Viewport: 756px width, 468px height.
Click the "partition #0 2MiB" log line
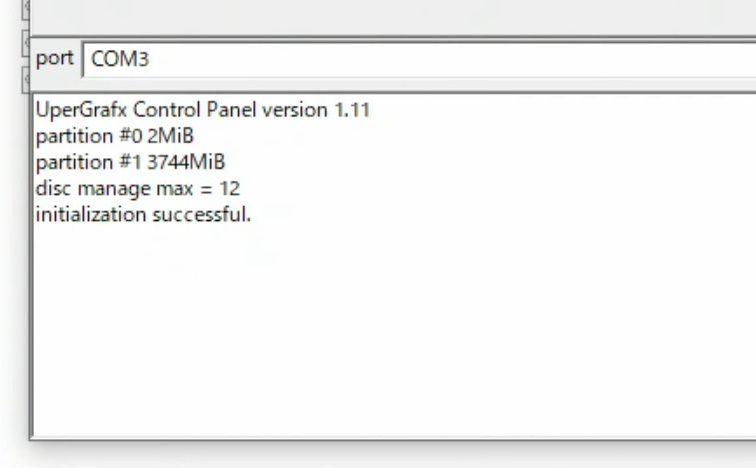[x=114, y=136]
